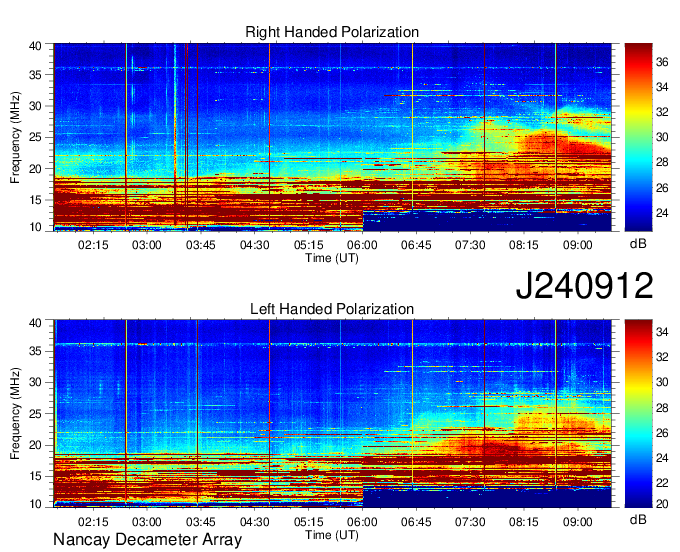The height and width of the screenshot is (552, 680).
Task: Click the 40 MHz tick on Left Handed plot
Action: point(35,322)
